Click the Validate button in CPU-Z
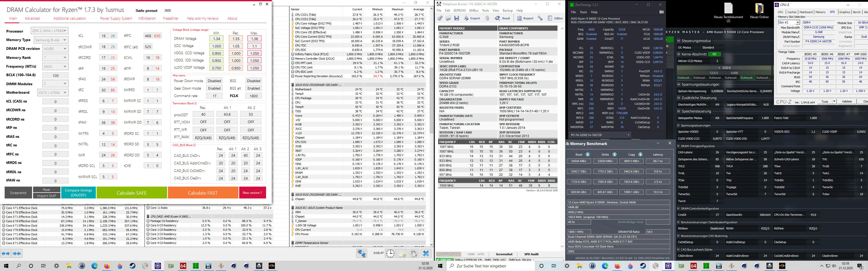 pos(847,101)
